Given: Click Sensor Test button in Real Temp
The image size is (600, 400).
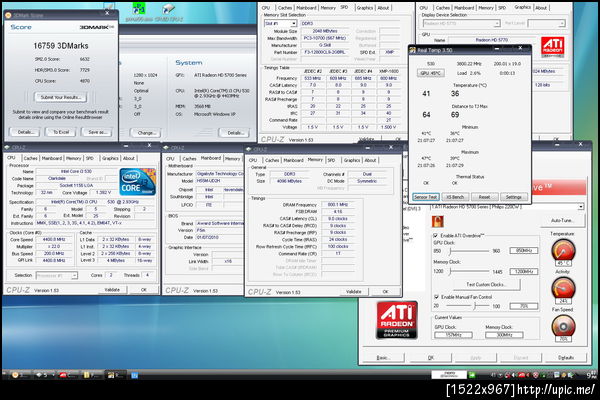Looking at the screenshot, I should pyautogui.click(x=426, y=197).
